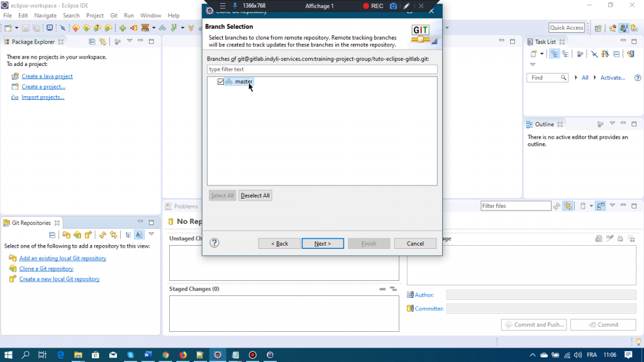Open Package Explorer view menu triangle
The width and height of the screenshot is (644, 362).
click(x=130, y=41)
